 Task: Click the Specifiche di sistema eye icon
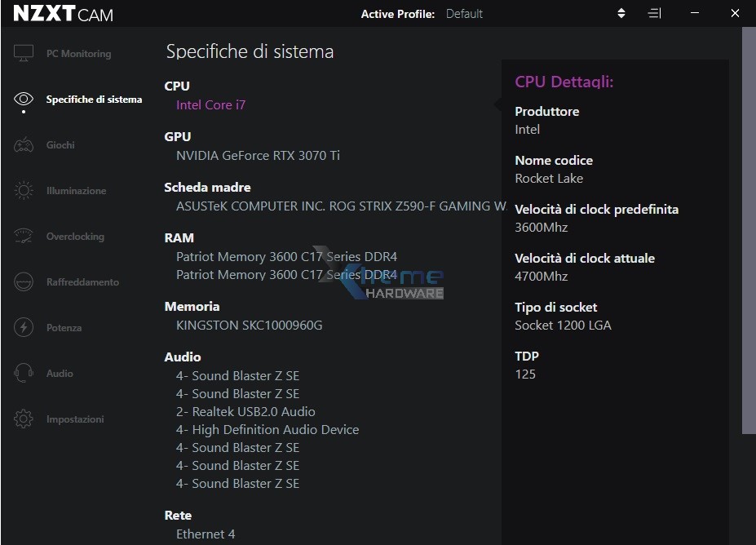(x=24, y=100)
